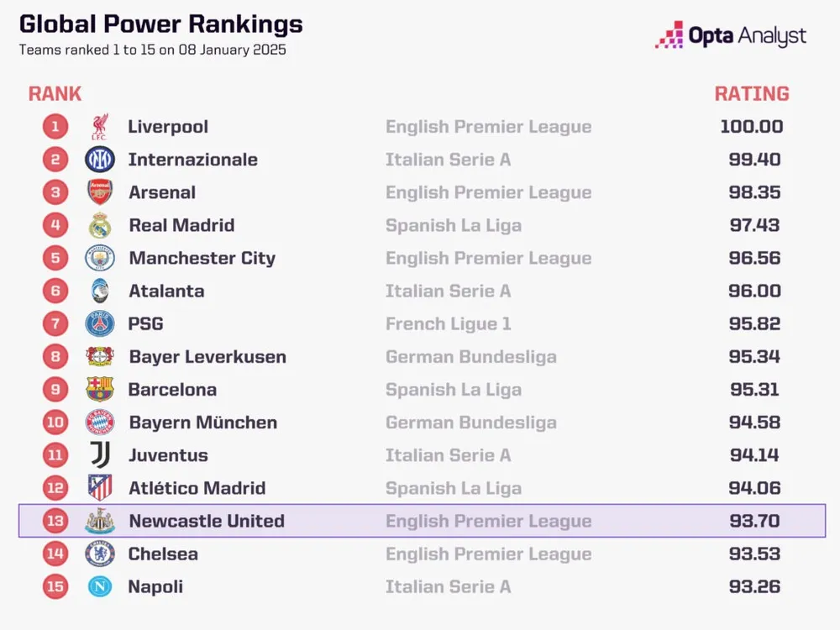Click the Newcastle United crest
This screenshot has width=840, height=630.
[x=100, y=521]
